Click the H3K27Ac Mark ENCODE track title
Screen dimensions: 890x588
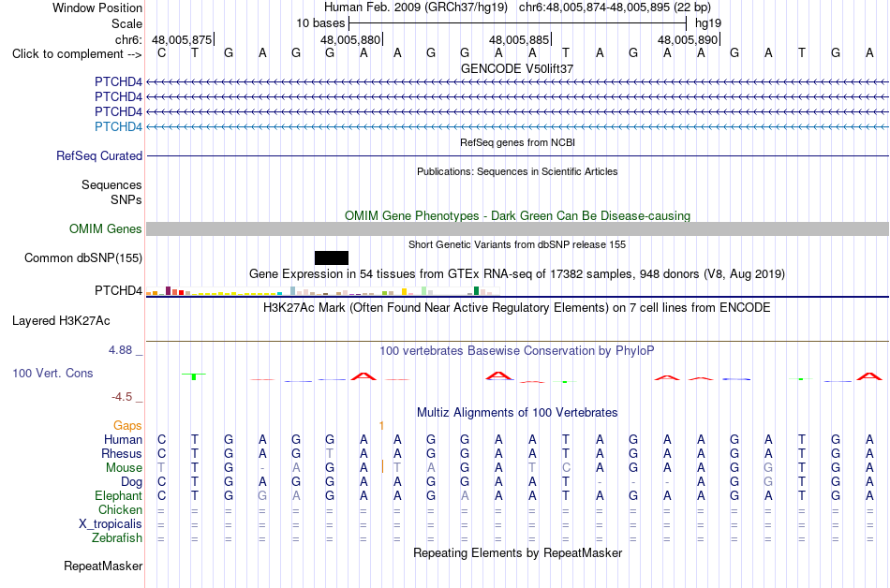517,308
